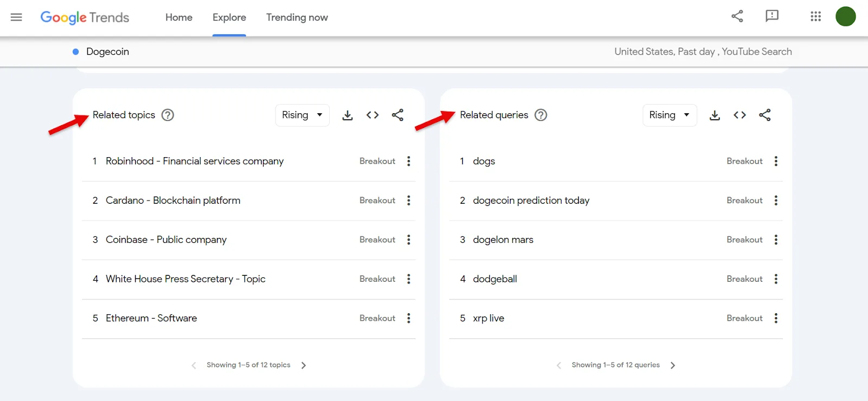The width and height of the screenshot is (868, 401).
Task: Open help for Related topics
Action: point(168,115)
